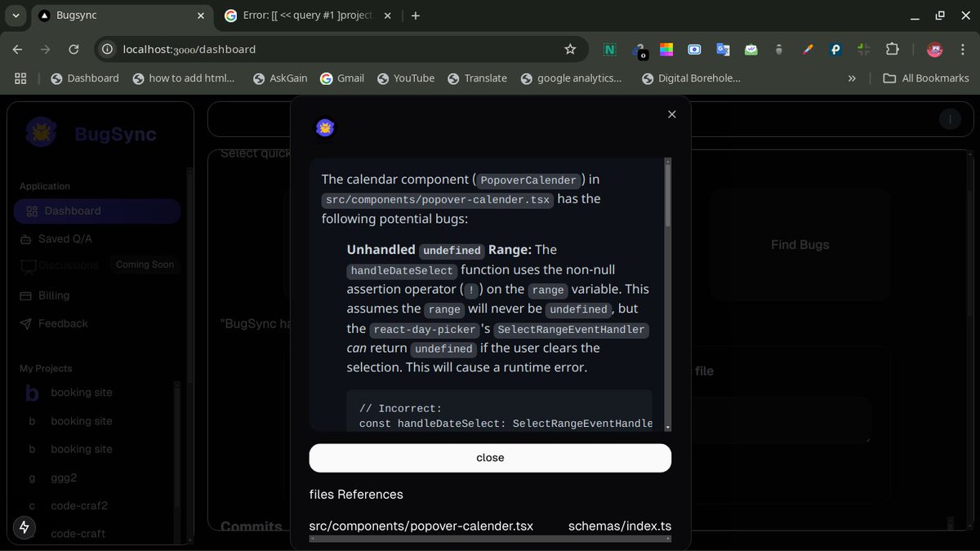Click the Chrome extensions puzzle icon
This screenshot has width=980, height=551.
pos(892,50)
